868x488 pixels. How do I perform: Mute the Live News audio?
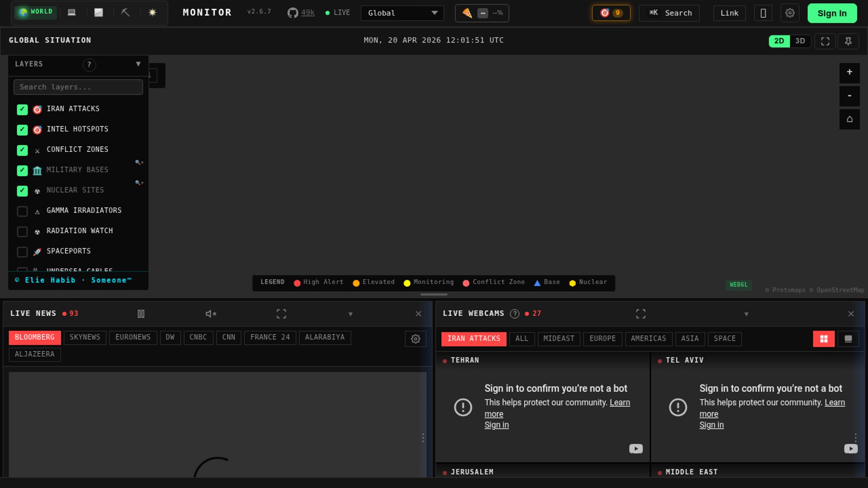pos(211,314)
